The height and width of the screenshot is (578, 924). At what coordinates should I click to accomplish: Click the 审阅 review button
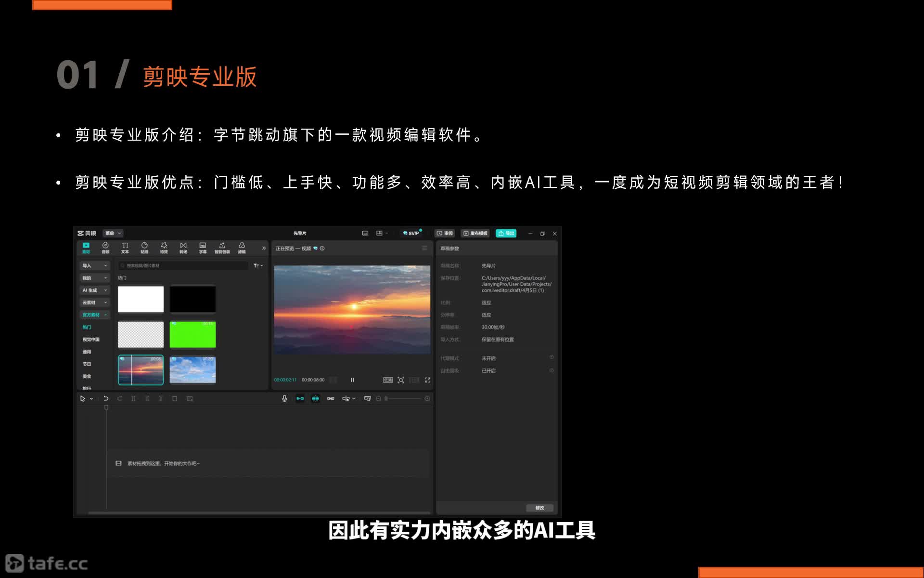click(445, 233)
